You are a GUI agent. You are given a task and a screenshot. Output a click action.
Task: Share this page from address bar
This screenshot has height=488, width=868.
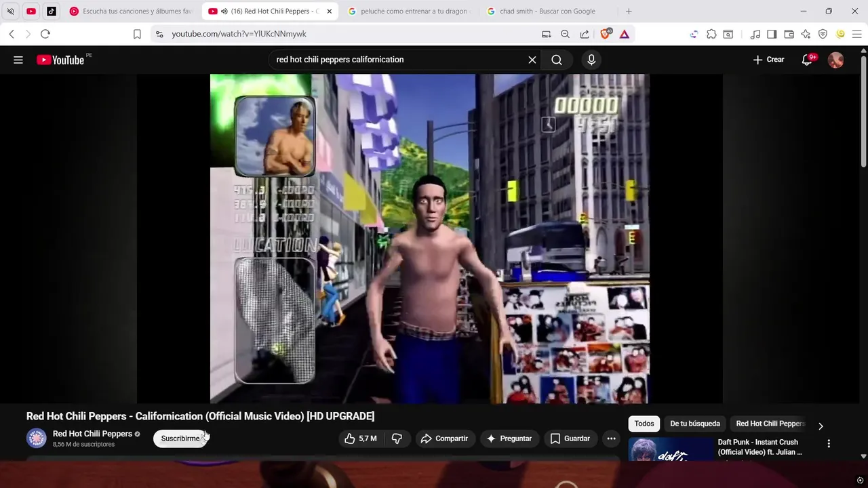coord(585,34)
